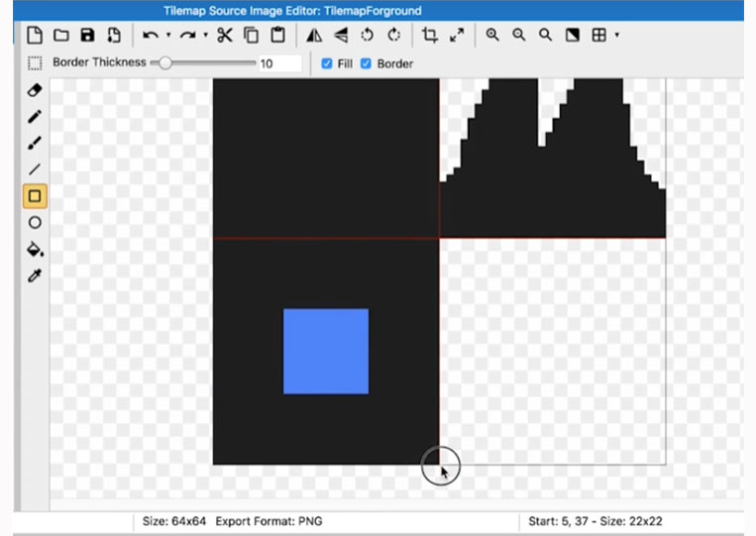
Task: Toggle the grid display icon
Action: (598, 35)
